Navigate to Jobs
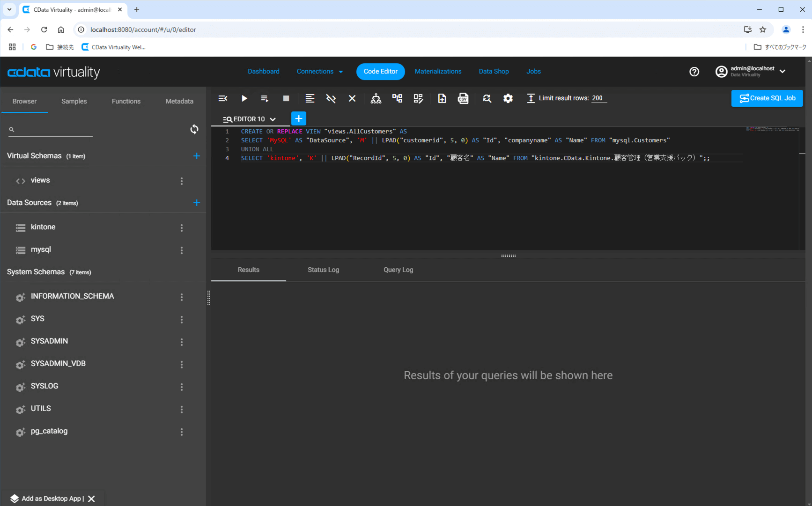 tap(533, 71)
